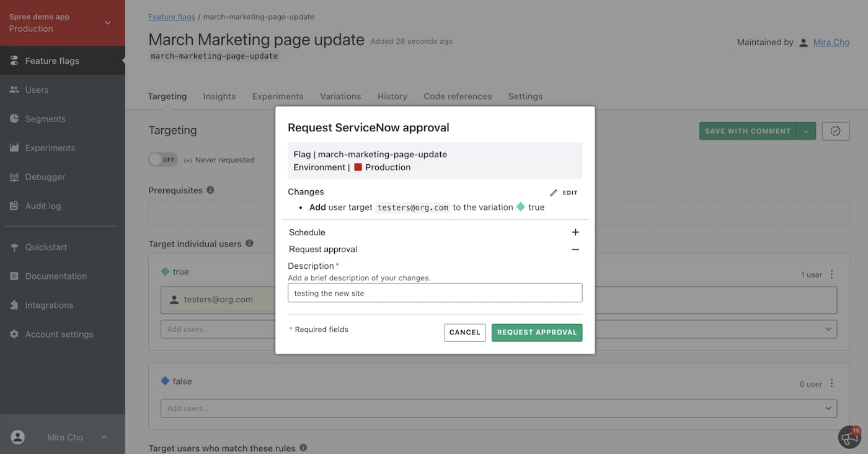Open the three-dot menu for true variation
Viewport: 868px width, 454px height.
(832, 274)
